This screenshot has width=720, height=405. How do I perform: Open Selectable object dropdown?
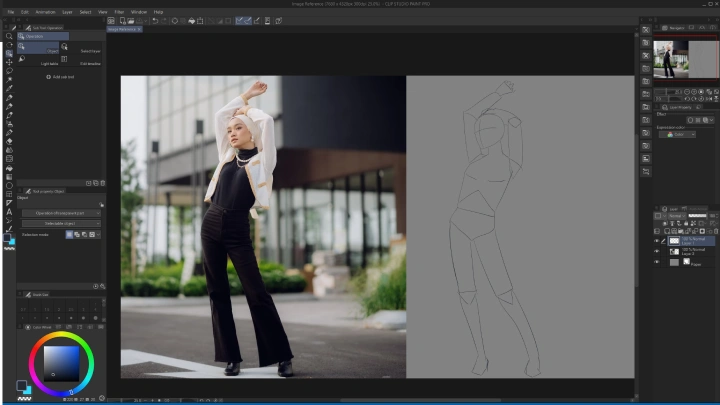61,224
